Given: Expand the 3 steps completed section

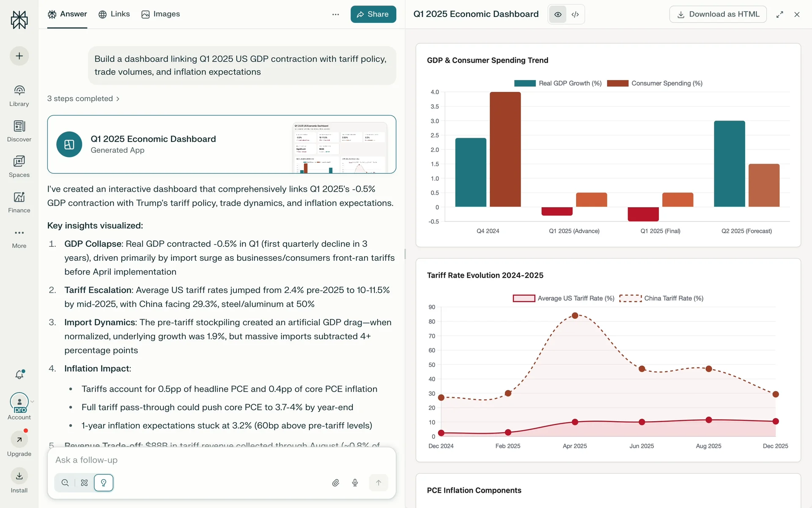Looking at the screenshot, I should coord(83,99).
